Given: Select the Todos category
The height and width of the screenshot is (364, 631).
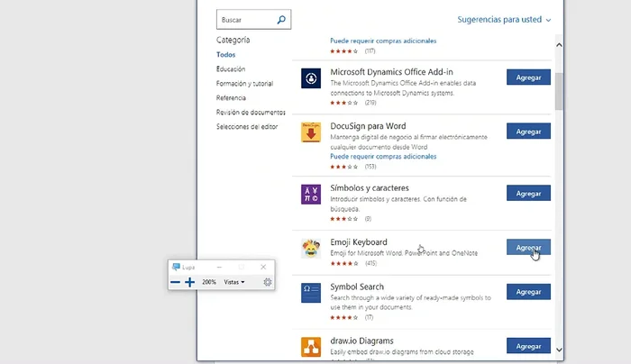Looking at the screenshot, I should pos(225,55).
